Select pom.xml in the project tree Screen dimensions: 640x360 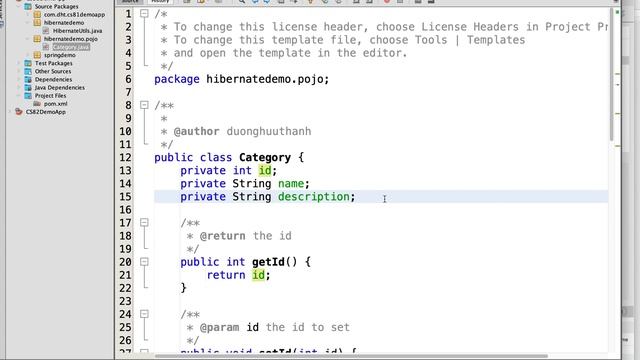(56, 104)
